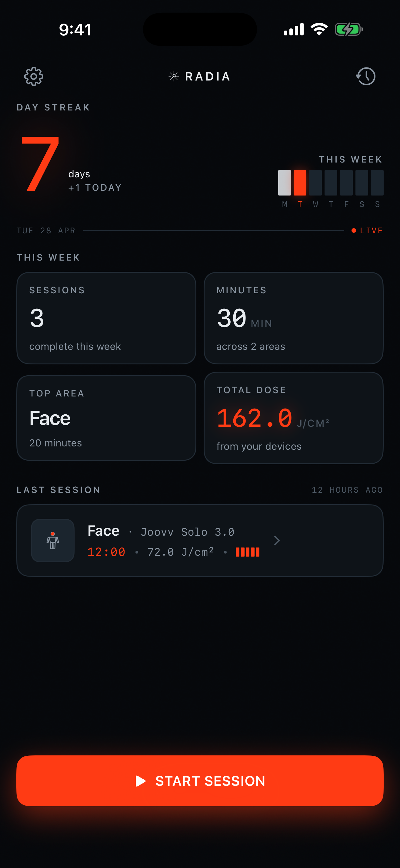Toggle Monday's bar in This Week tracker
The width and height of the screenshot is (400, 868).
(x=284, y=183)
